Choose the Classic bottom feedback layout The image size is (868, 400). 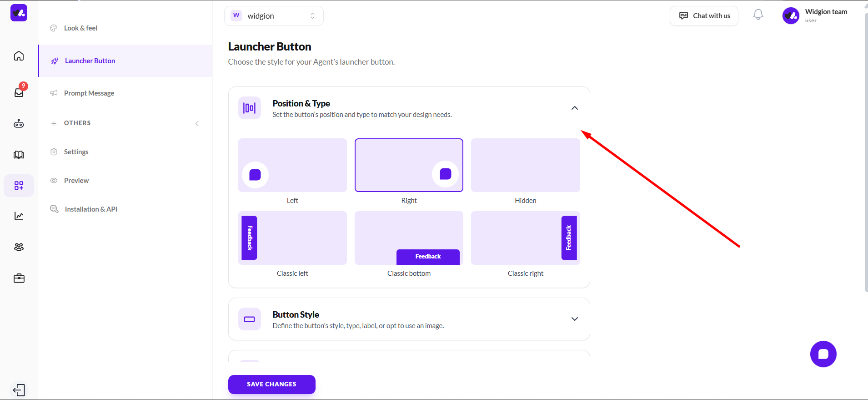click(x=409, y=238)
